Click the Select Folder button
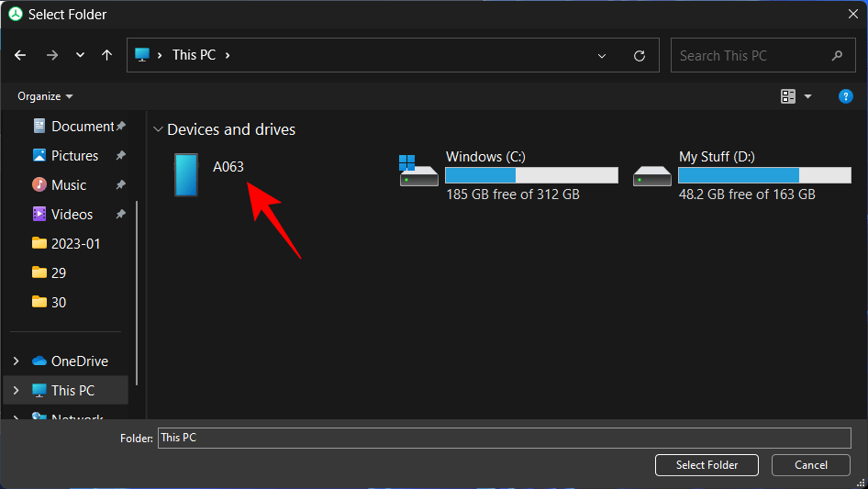 click(x=707, y=465)
